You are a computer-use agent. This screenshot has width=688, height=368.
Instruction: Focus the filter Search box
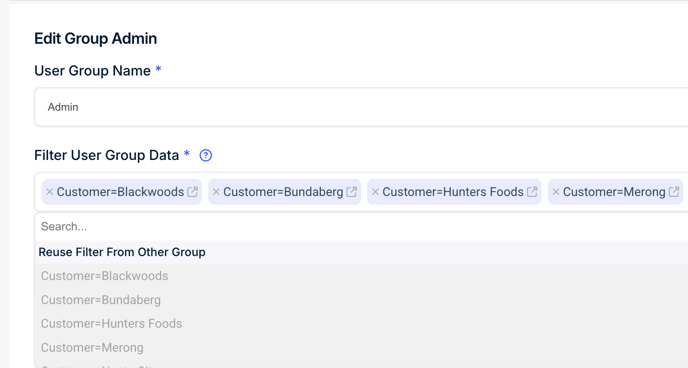[x=361, y=226]
